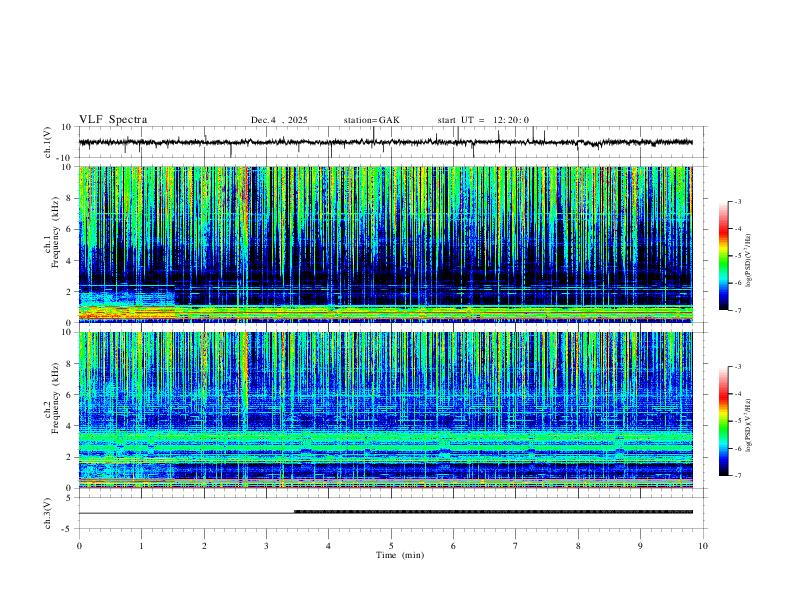The height and width of the screenshot is (612, 792).
Task: Click the "9" tick on the time axis
Action: [640, 546]
